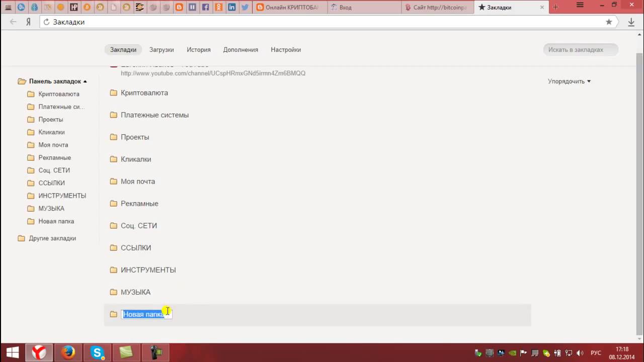Screen dimensions: 644x362
Task: Open Соц. СЕТИ folder in main list
Action: [x=139, y=226]
